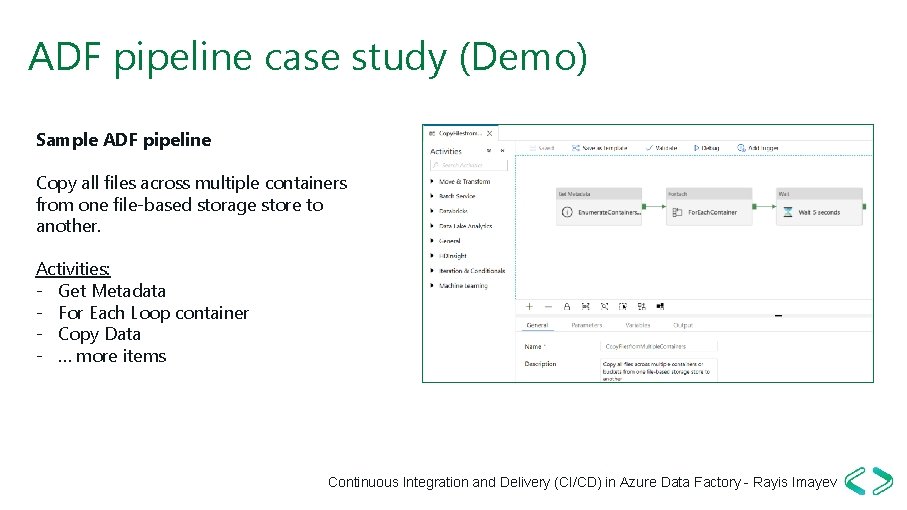
Task: Select the Wait 5 seconds activity
Action: tap(819, 206)
